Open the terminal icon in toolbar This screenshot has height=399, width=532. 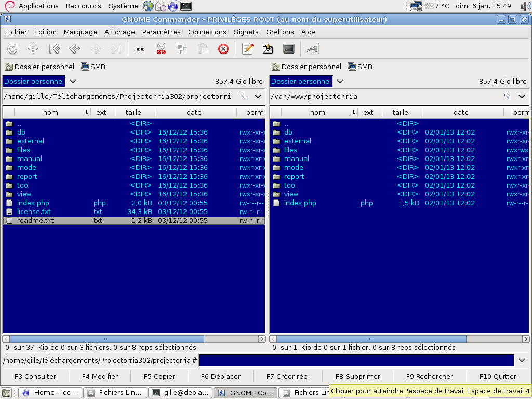point(289,49)
